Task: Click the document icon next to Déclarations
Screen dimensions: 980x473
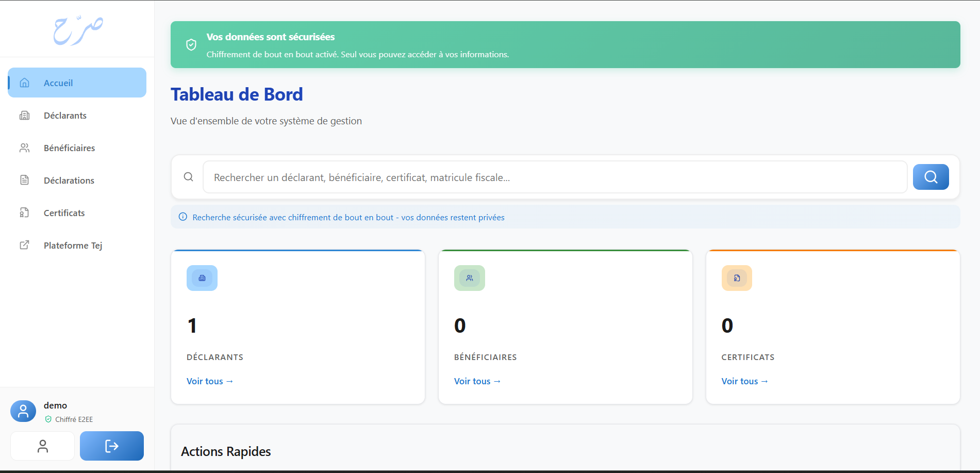Action: [24, 180]
